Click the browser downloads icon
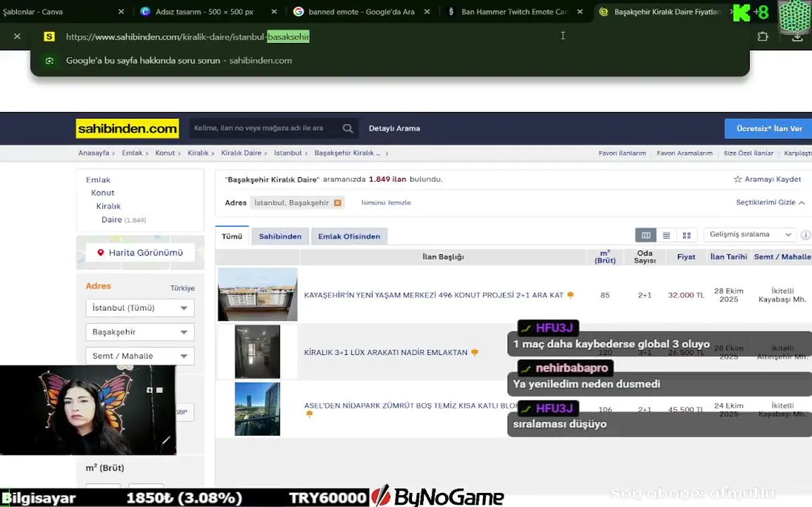 click(x=797, y=37)
